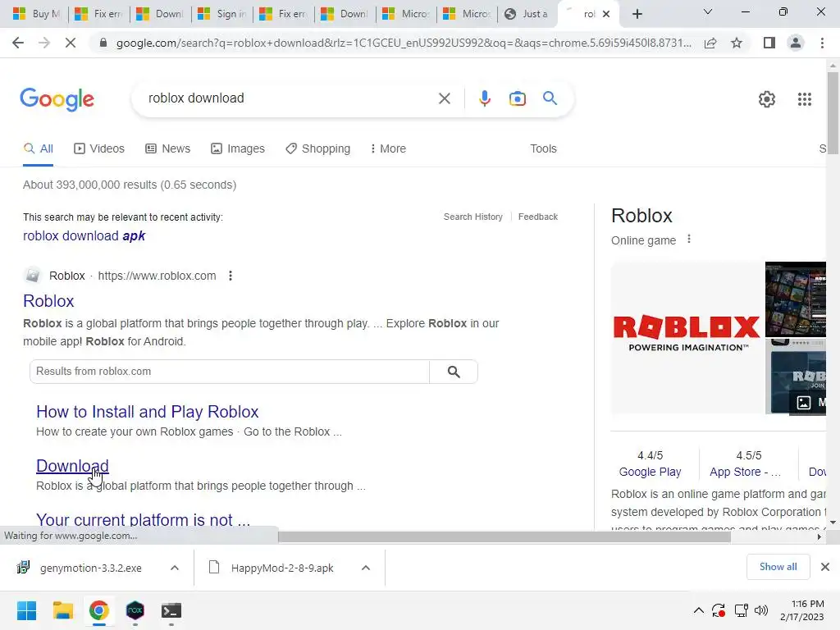The image size is (840, 630).
Task: Open more options for Roblox result
Action: click(x=231, y=276)
